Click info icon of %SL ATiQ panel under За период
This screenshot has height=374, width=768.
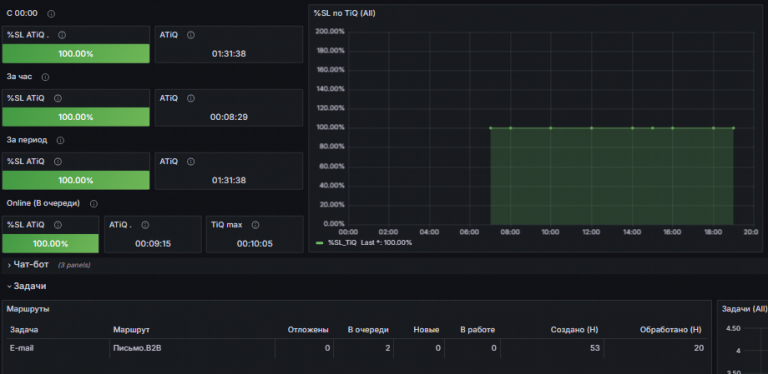pos(58,162)
